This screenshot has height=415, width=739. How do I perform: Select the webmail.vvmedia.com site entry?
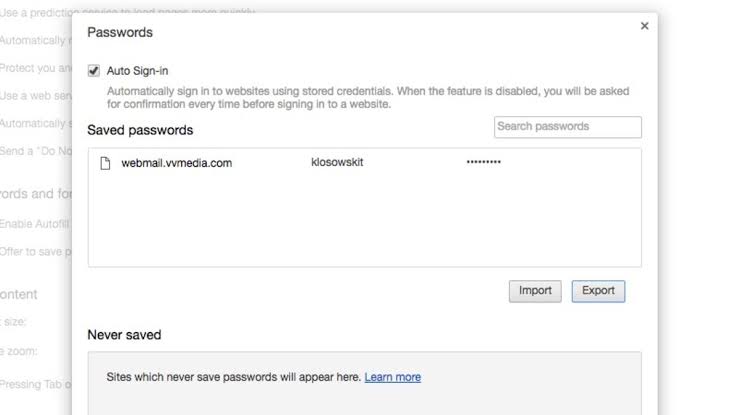176,163
